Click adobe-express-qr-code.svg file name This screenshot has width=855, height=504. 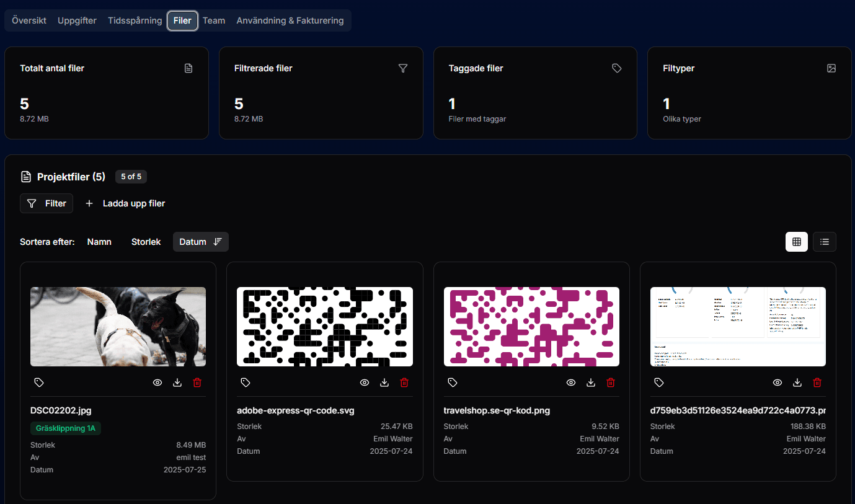pyautogui.click(x=296, y=410)
